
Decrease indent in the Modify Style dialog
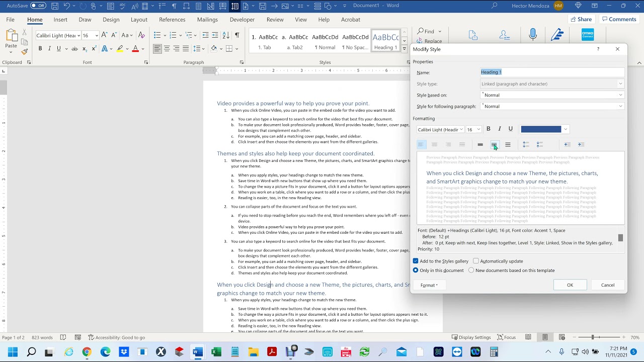pos(567,144)
